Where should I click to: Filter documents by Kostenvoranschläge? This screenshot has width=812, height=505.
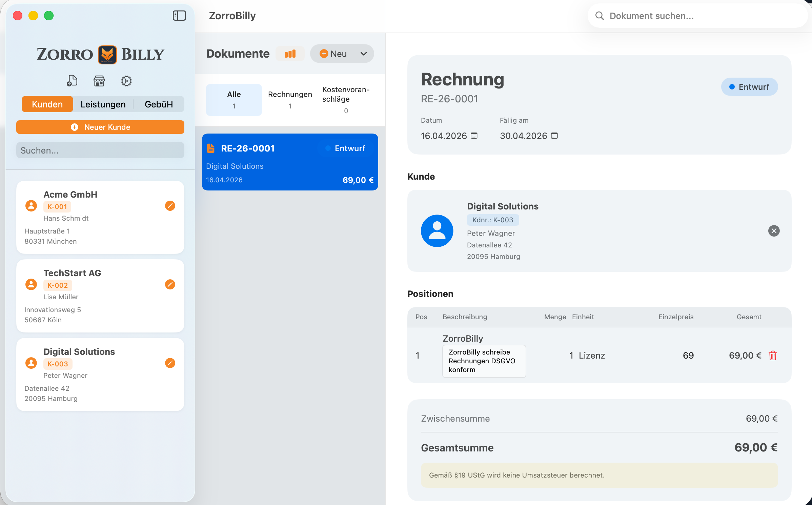[x=346, y=100]
